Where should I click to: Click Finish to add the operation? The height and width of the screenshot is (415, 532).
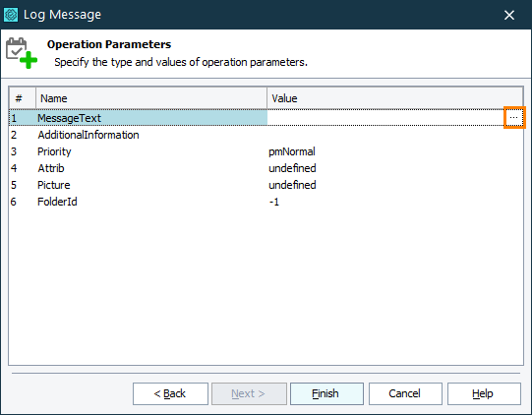coord(326,393)
